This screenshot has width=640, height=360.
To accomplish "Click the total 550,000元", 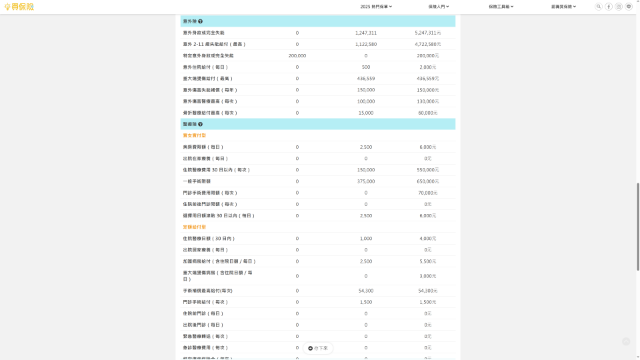I will [428, 170].
